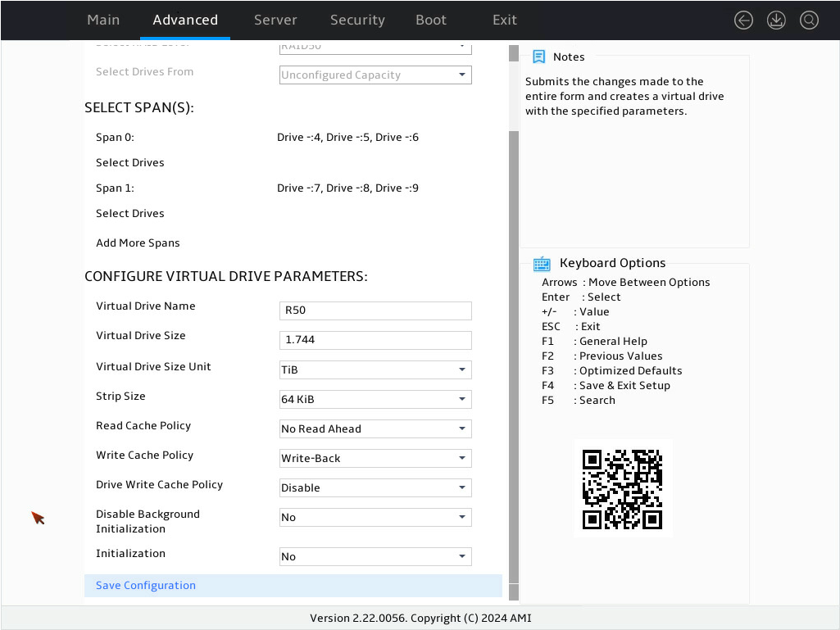Open the Server tab
This screenshot has height=630, width=840.
(275, 20)
